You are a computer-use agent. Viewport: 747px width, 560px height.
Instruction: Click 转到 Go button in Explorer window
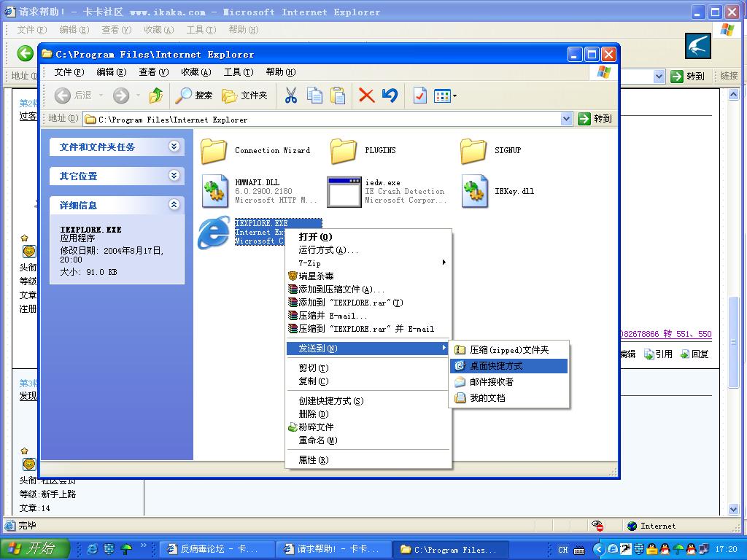click(595, 119)
